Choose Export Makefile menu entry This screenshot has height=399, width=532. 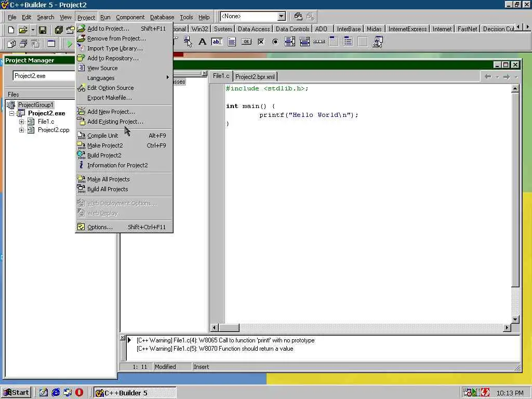tap(124, 98)
